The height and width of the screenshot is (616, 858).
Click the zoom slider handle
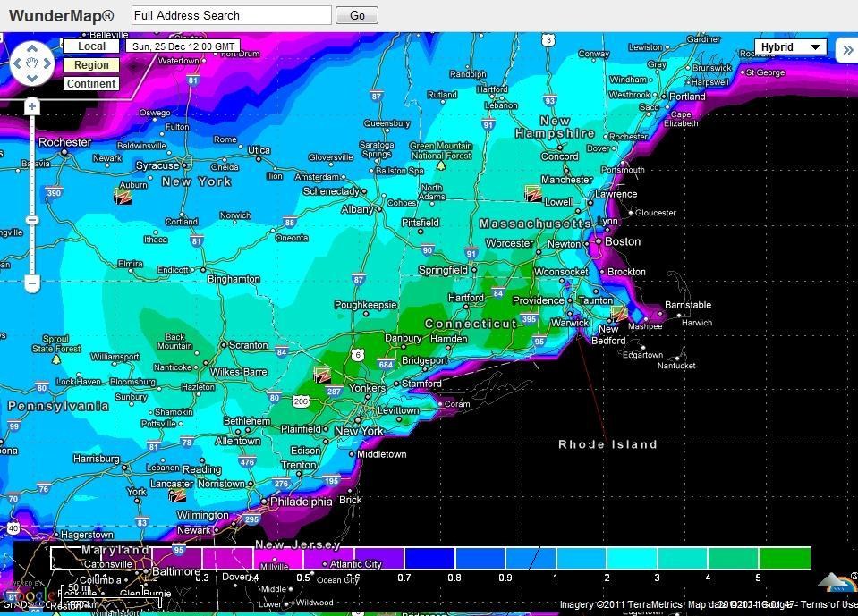32,220
